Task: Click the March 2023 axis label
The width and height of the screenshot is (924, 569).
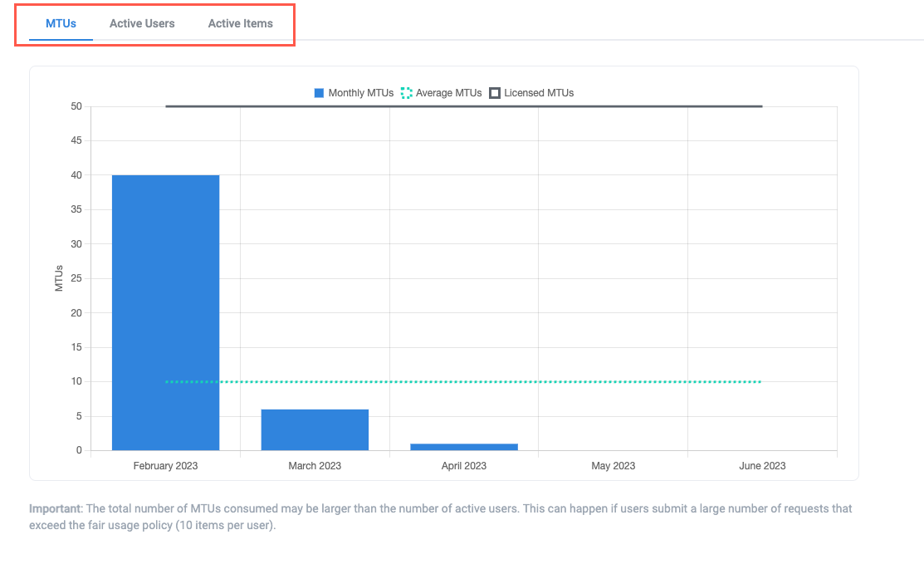Action: (315, 466)
